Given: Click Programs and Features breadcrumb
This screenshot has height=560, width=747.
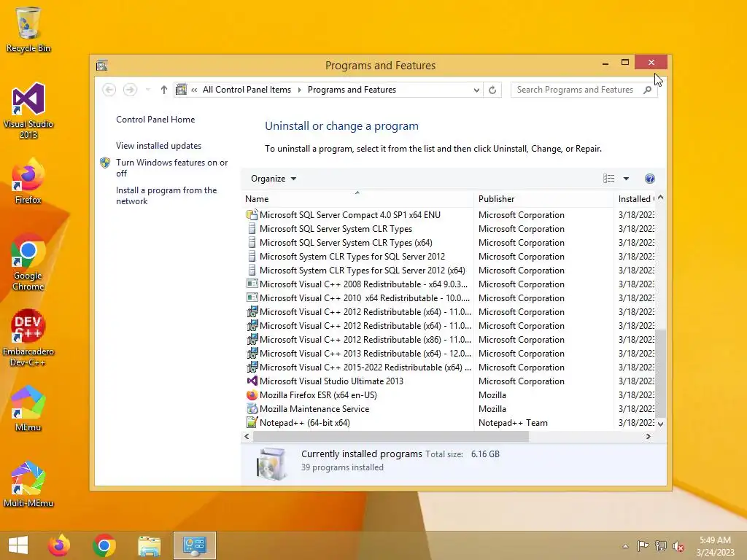Looking at the screenshot, I should pyautogui.click(x=352, y=90).
